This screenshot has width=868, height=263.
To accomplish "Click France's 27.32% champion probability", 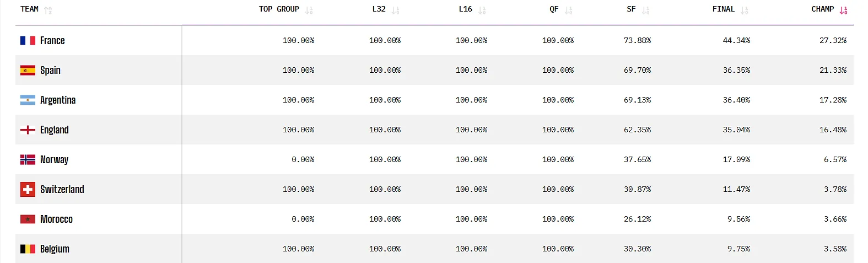I will pyautogui.click(x=833, y=40).
